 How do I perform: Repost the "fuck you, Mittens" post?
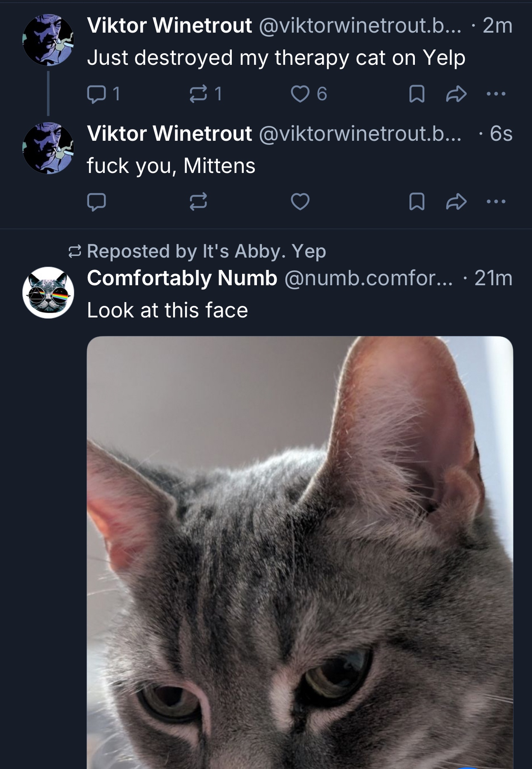[198, 202]
